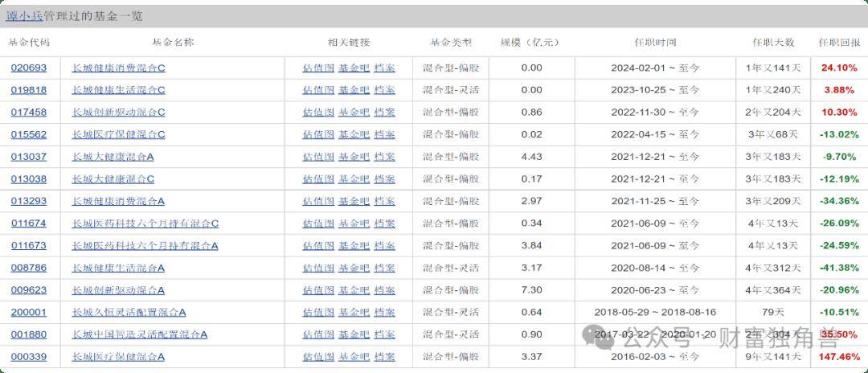Open fund code 015562

coord(29,134)
